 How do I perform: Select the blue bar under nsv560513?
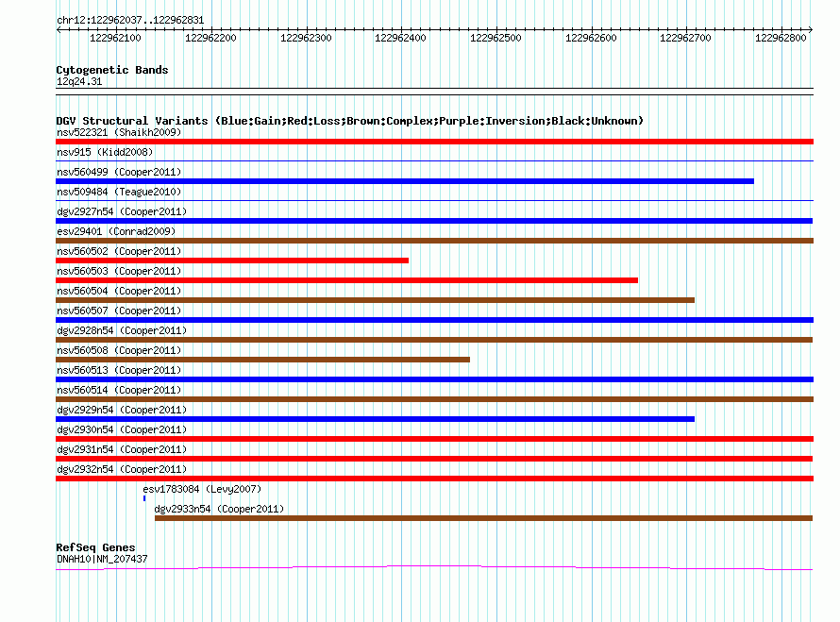tap(434, 379)
